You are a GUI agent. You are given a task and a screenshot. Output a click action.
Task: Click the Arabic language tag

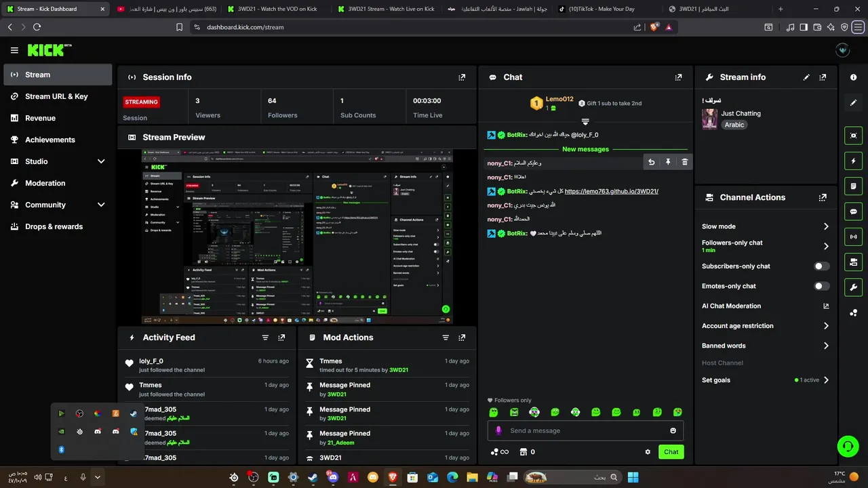pos(734,125)
